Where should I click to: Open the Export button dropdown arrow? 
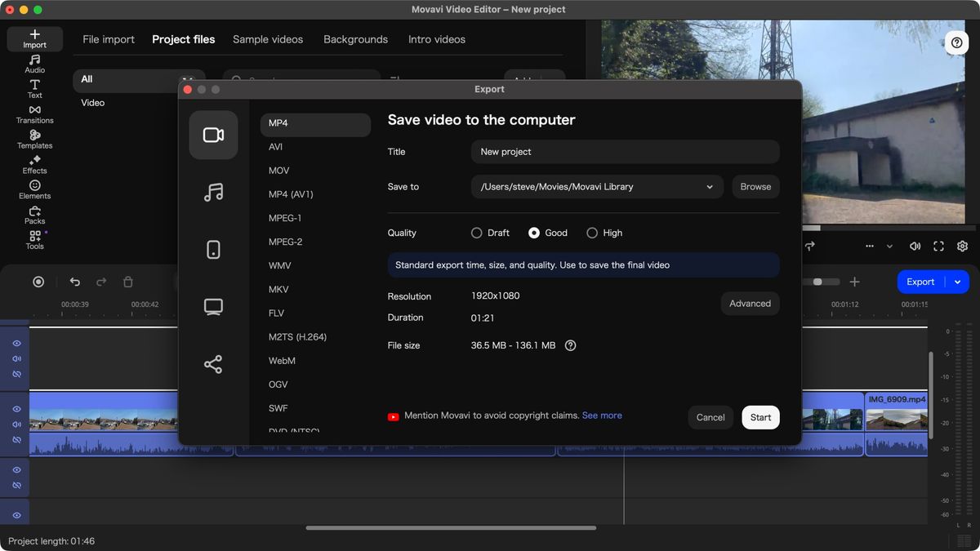tap(957, 282)
